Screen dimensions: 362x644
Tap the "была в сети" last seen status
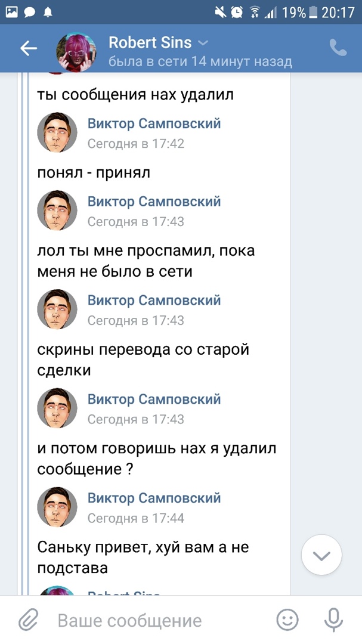click(x=200, y=61)
